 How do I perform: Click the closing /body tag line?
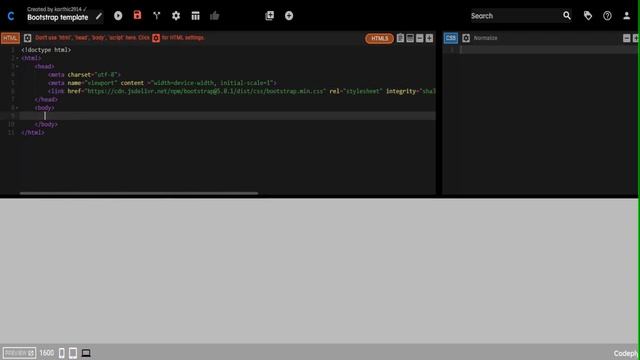(46, 124)
